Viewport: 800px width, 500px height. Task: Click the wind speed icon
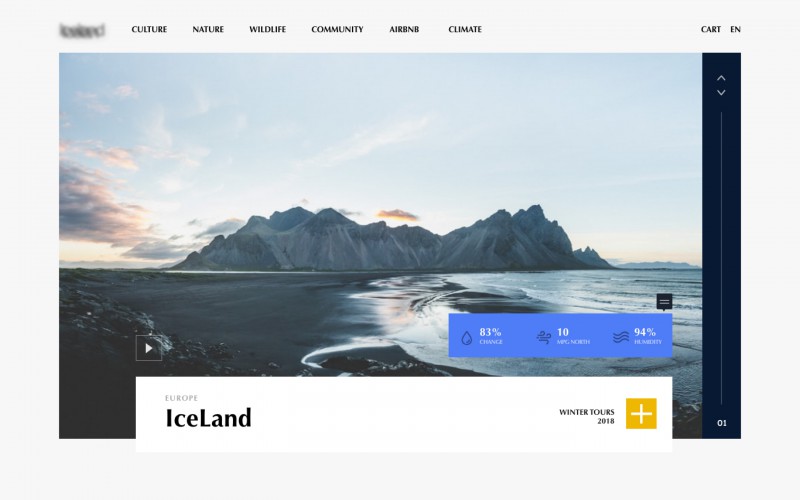(544, 337)
